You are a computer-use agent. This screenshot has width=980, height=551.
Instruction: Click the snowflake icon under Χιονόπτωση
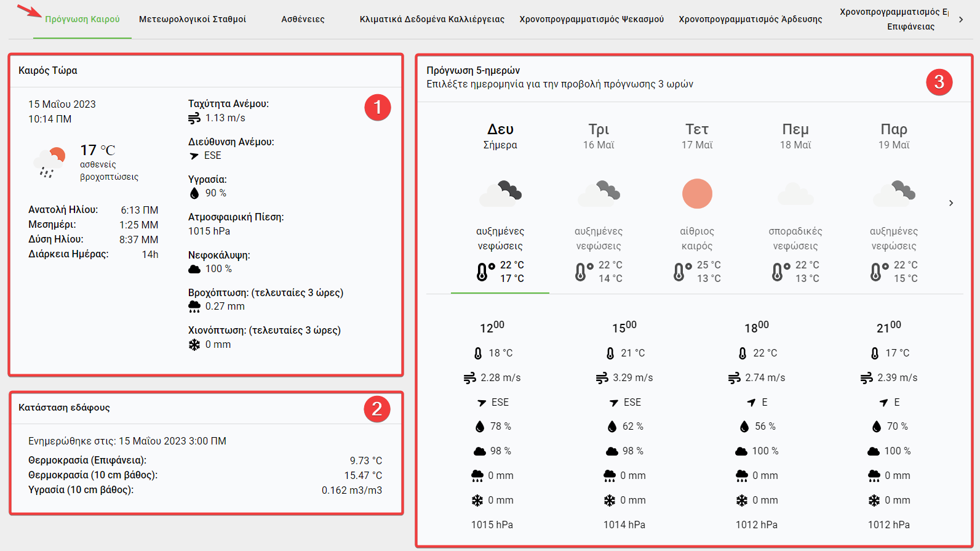point(194,345)
